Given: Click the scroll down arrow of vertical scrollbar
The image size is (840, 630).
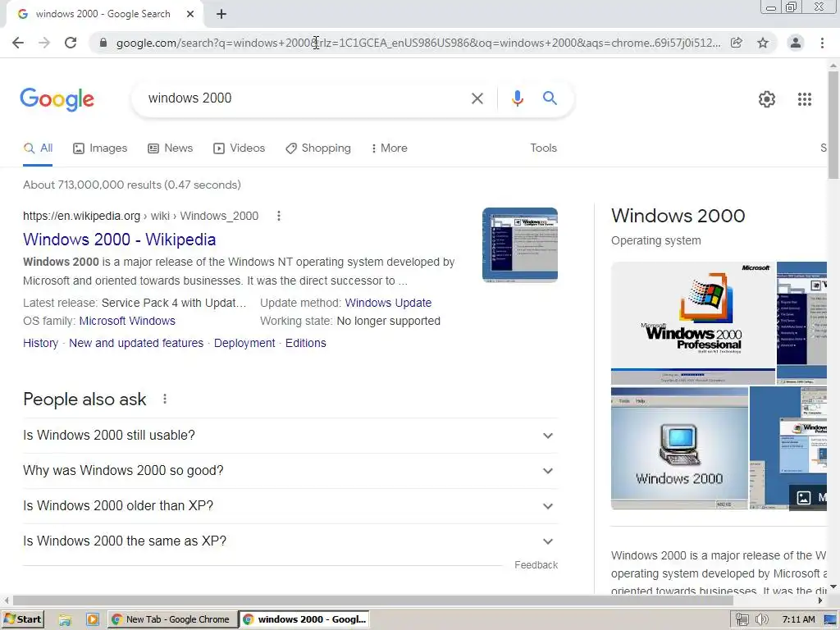Looking at the screenshot, I should [833, 587].
